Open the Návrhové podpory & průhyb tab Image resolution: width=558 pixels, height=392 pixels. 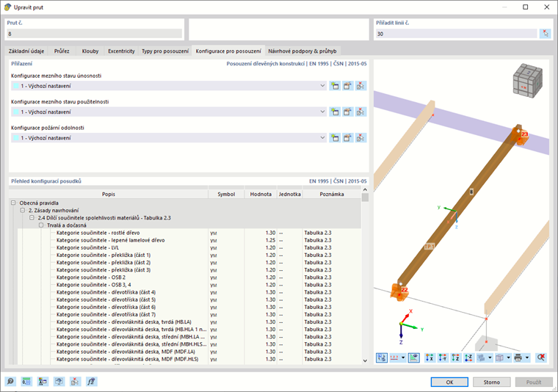point(301,51)
